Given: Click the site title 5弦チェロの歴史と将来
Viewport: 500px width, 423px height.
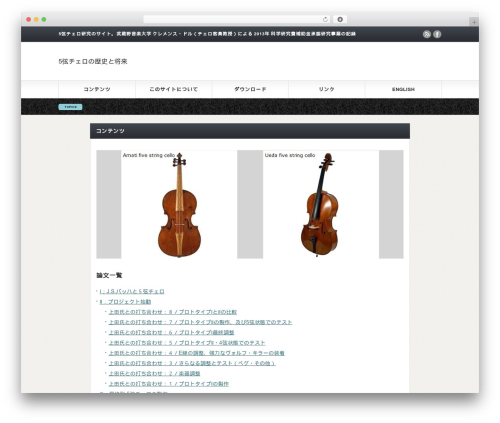Looking at the screenshot, I should coord(93,61).
